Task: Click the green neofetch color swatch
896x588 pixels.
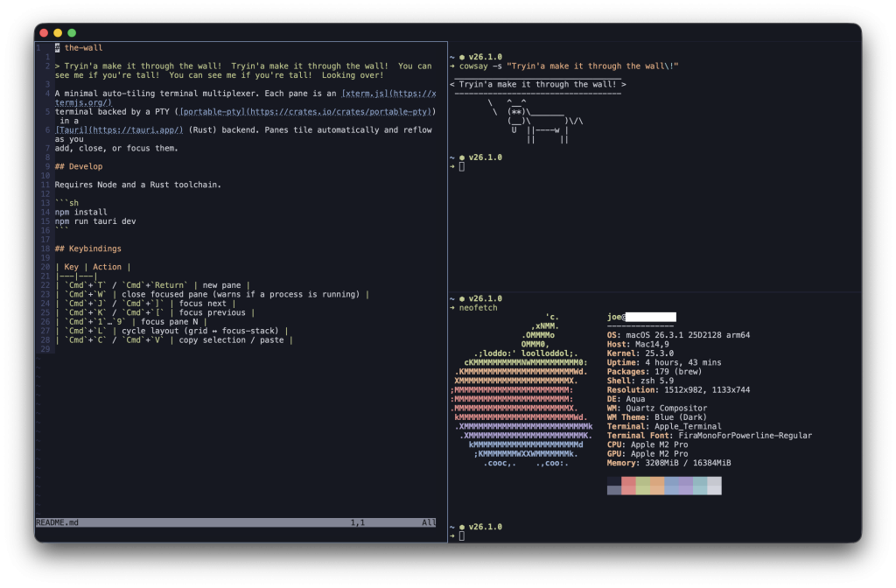Action: (642, 486)
